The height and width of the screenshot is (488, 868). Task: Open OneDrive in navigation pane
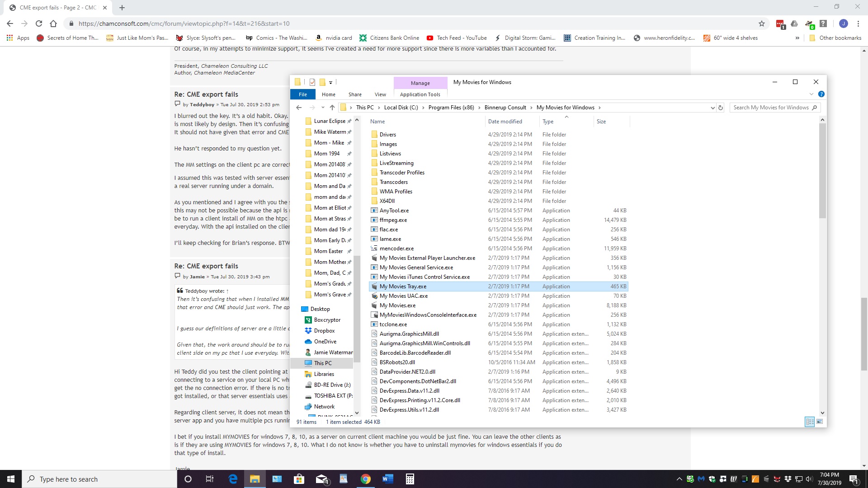pyautogui.click(x=325, y=342)
